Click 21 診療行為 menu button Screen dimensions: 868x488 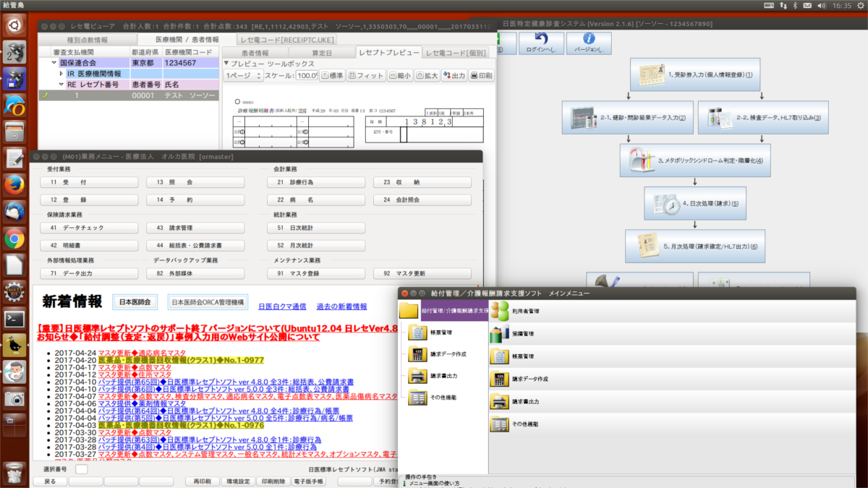[316, 182]
